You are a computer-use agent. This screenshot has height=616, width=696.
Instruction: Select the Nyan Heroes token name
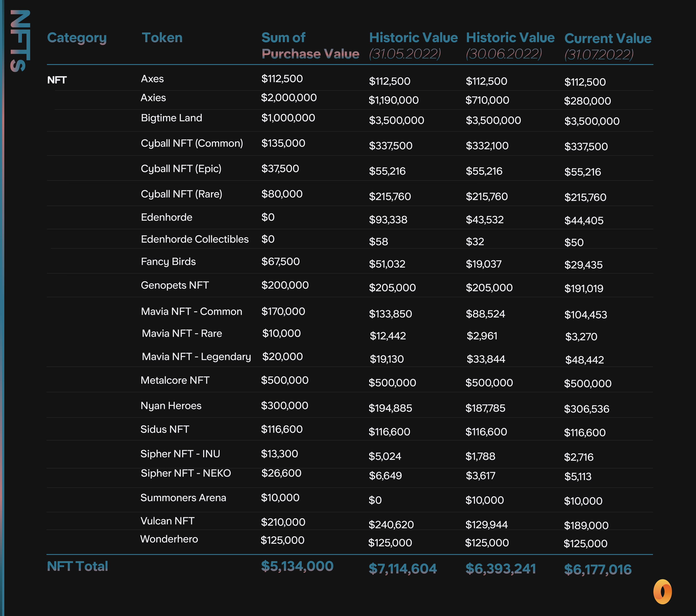coord(171,406)
